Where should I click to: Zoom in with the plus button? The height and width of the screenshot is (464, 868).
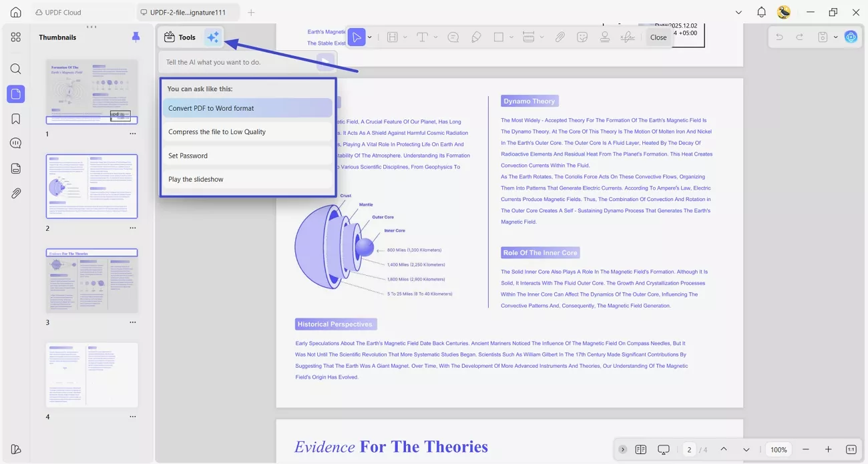click(829, 449)
